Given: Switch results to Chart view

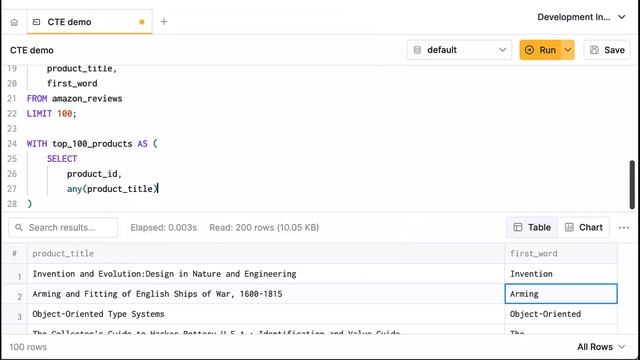Looking at the screenshot, I should [x=584, y=227].
